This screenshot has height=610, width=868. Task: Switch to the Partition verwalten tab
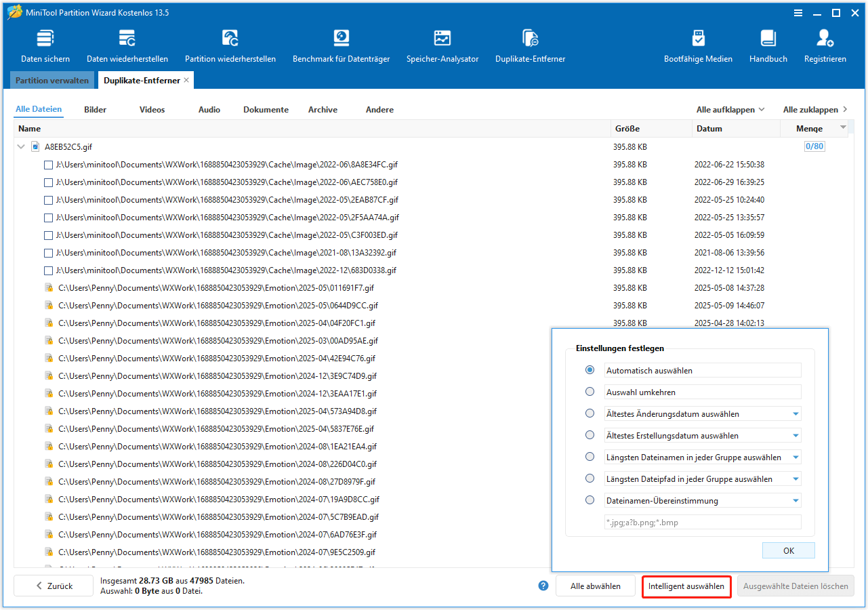pos(51,80)
